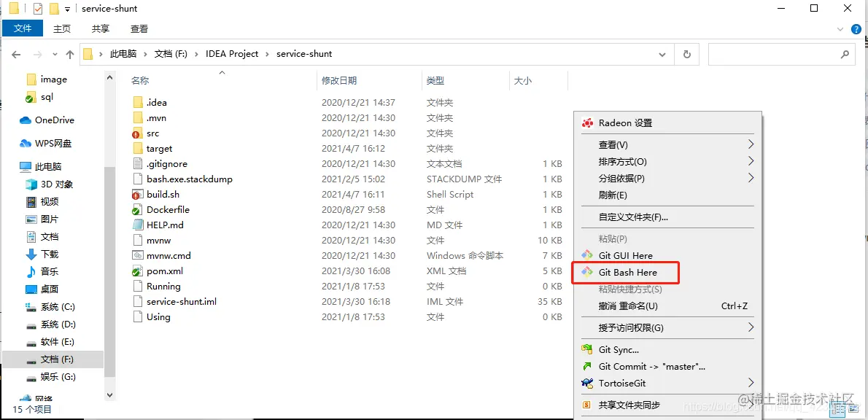Navigate to IDEA Project via breadcrumb
This screenshot has height=420, width=868.
tap(232, 53)
